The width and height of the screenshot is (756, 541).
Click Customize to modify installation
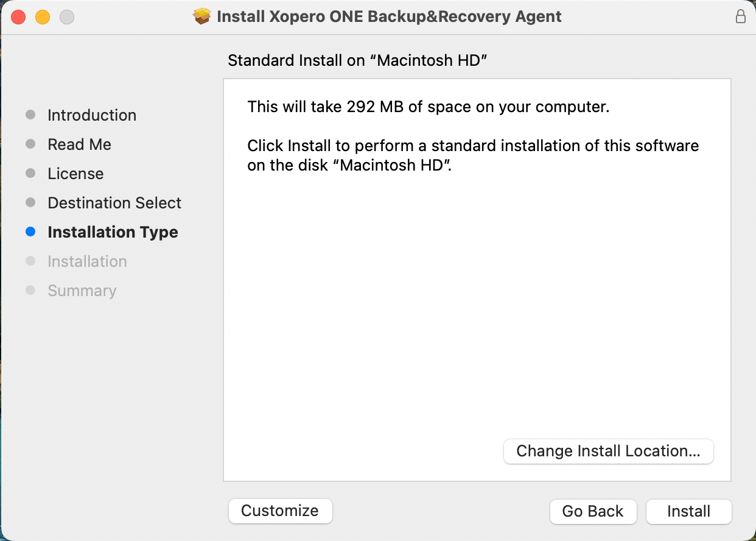(280, 511)
